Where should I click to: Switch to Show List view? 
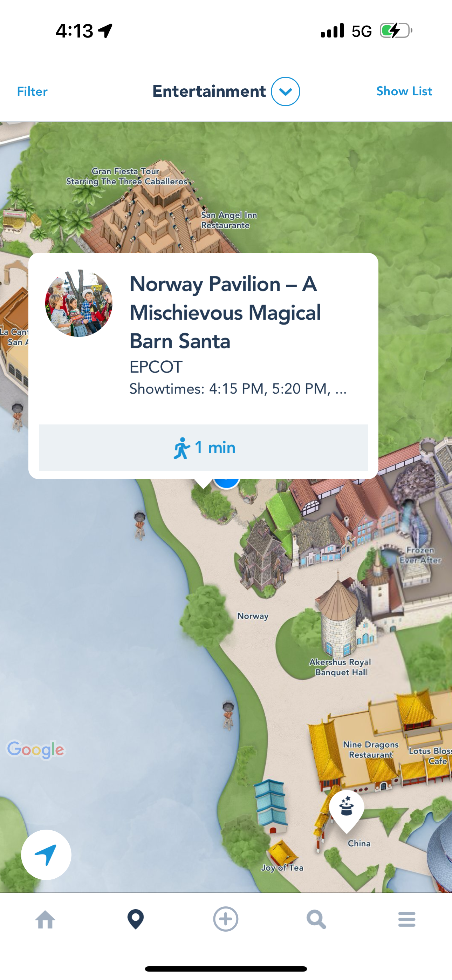coord(404,91)
